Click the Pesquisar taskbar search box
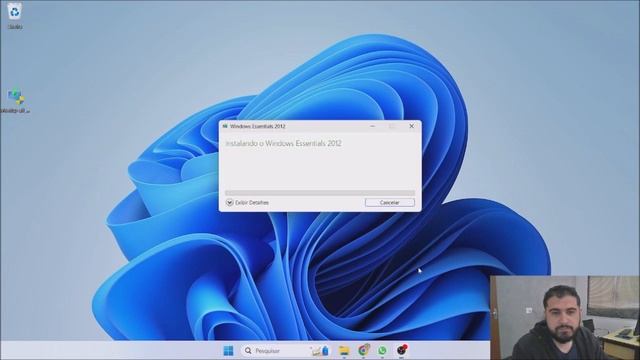640x360 pixels. tap(285, 351)
